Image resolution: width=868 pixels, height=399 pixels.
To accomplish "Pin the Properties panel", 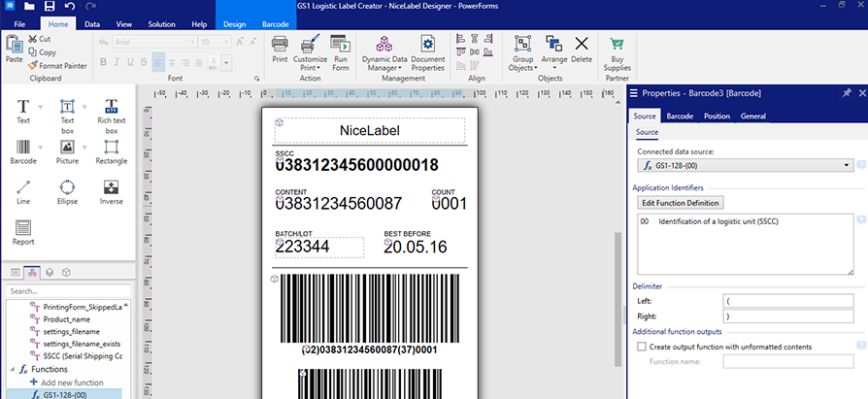I will point(846,93).
